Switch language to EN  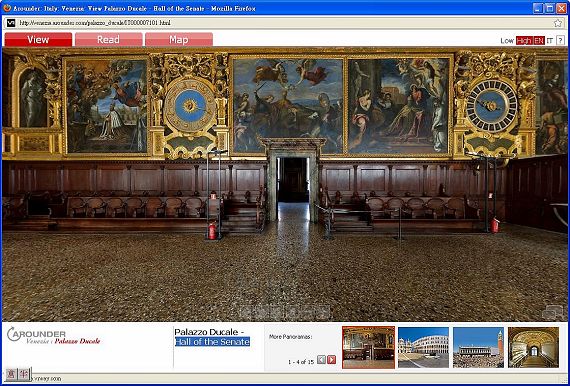point(539,41)
